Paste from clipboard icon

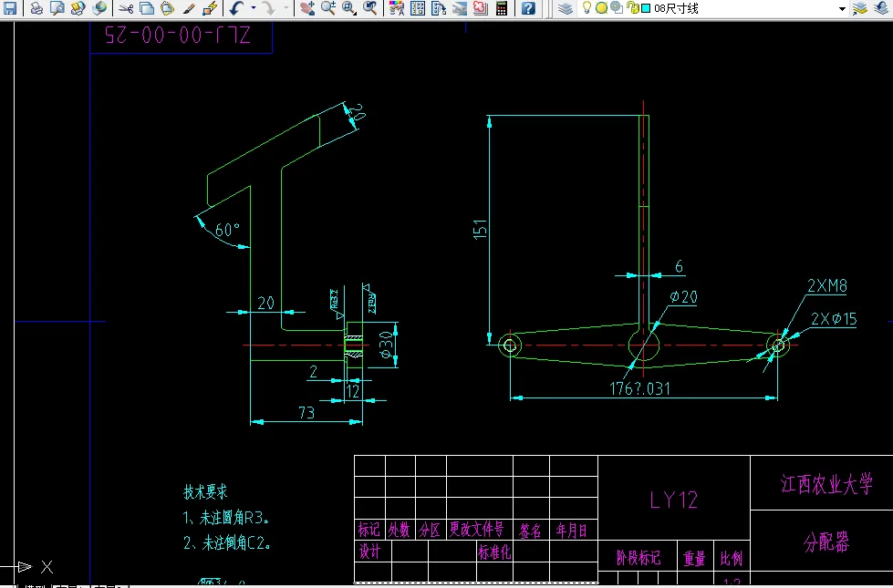(x=168, y=8)
